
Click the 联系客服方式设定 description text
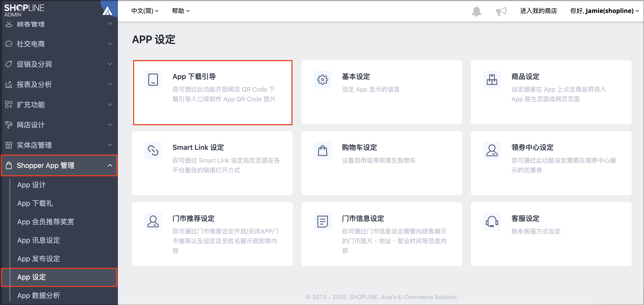click(536, 232)
